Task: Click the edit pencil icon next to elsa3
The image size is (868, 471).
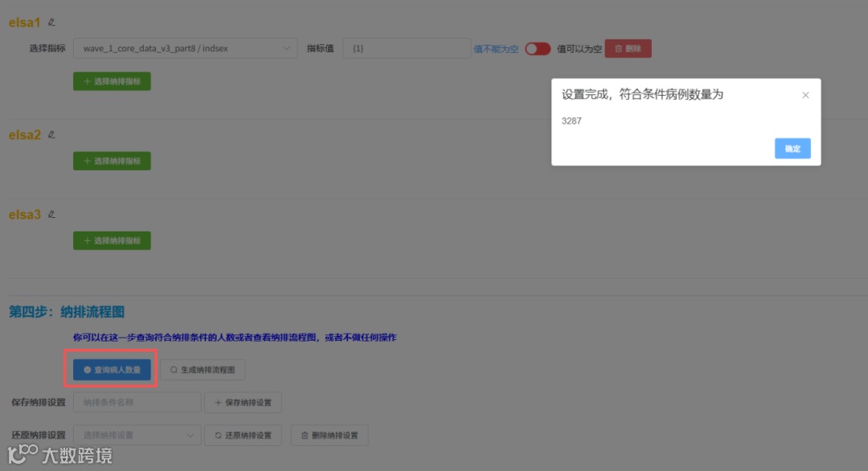Action: (x=51, y=214)
